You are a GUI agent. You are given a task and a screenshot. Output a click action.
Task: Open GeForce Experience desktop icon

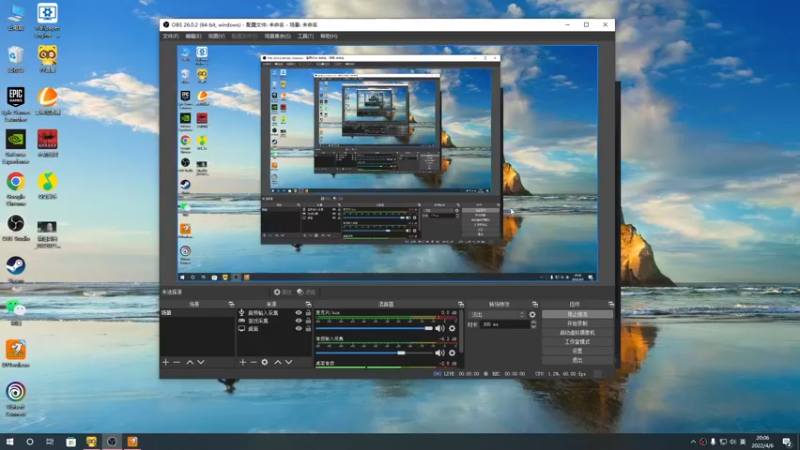[16, 146]
